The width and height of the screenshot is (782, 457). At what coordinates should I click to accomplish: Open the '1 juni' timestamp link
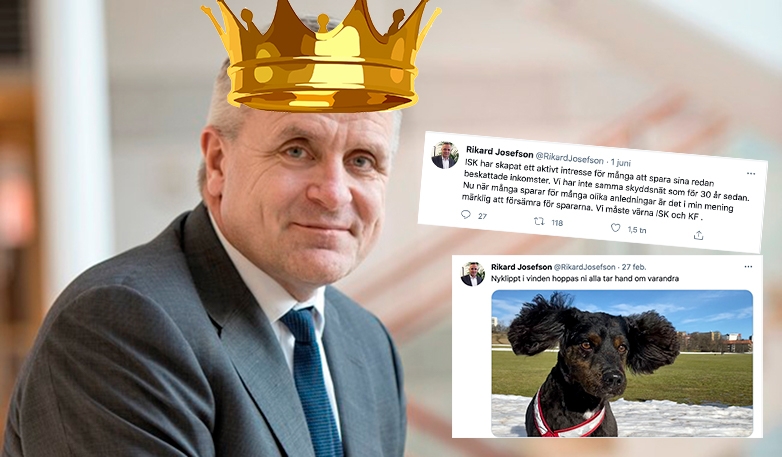(621, 162)
